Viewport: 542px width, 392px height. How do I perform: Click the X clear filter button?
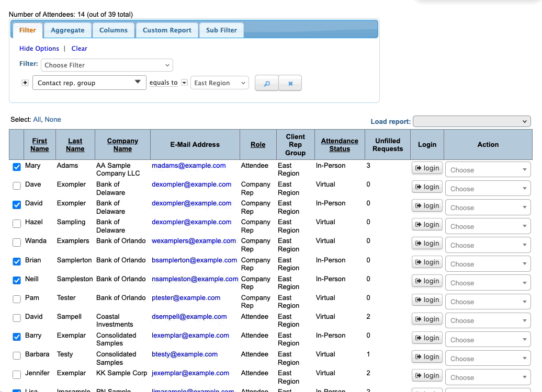(290, 83)
